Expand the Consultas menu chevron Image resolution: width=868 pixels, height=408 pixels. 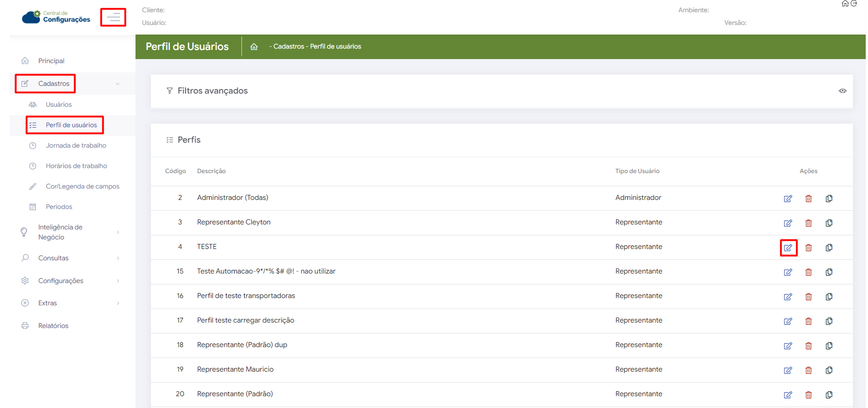pyautogui.click(x=118, y=258)
